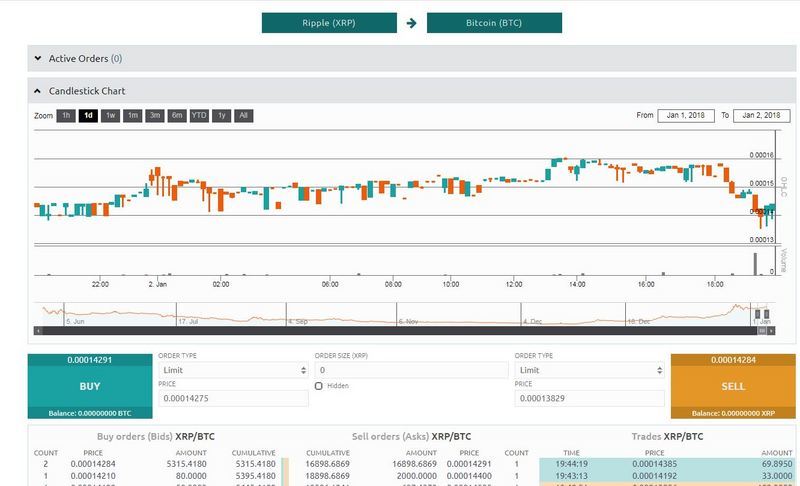Click the Balance 0.00000000 BTC label
The image size is (800, 486).
click(90, 413)
